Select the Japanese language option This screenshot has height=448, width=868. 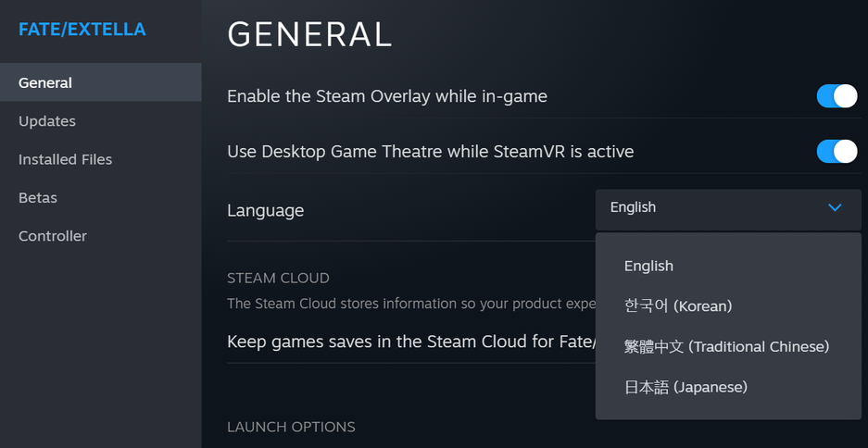pyautogui.click(x=685, y=388)
